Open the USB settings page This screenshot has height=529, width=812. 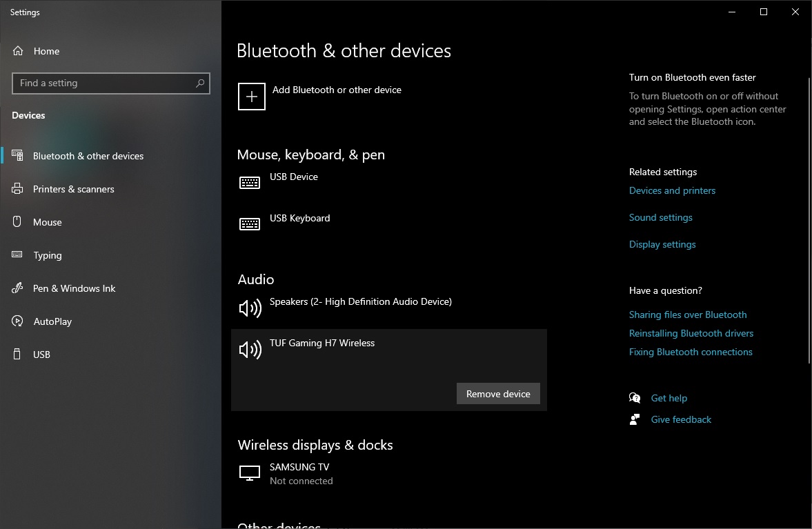[41, 355]
